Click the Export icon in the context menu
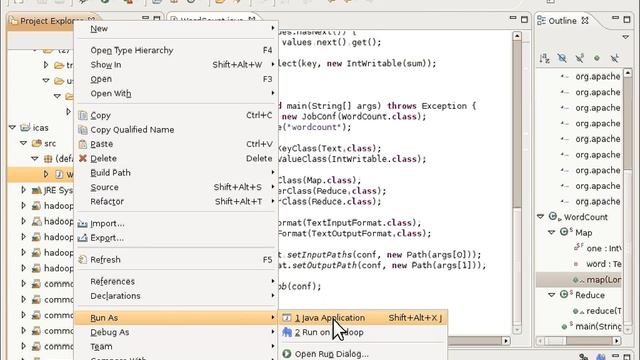 pos(82,238)
